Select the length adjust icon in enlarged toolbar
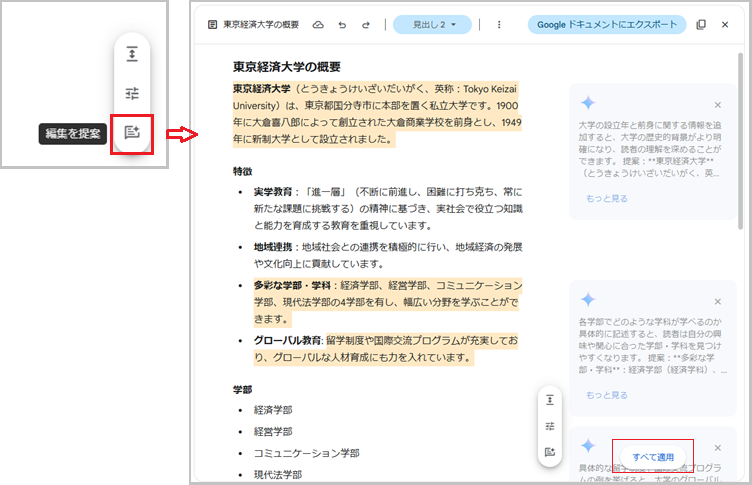752x485 pixels. click(x=132, y=54)
